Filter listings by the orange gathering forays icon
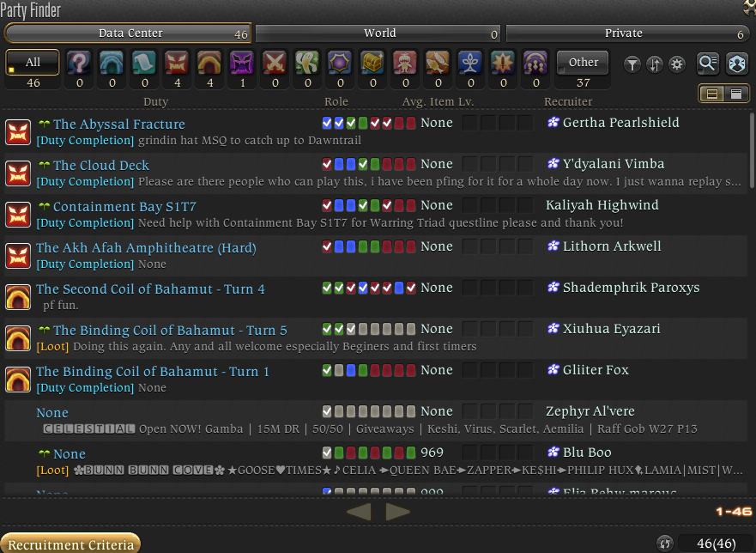 pyautogui.click(x=438, y=63)
